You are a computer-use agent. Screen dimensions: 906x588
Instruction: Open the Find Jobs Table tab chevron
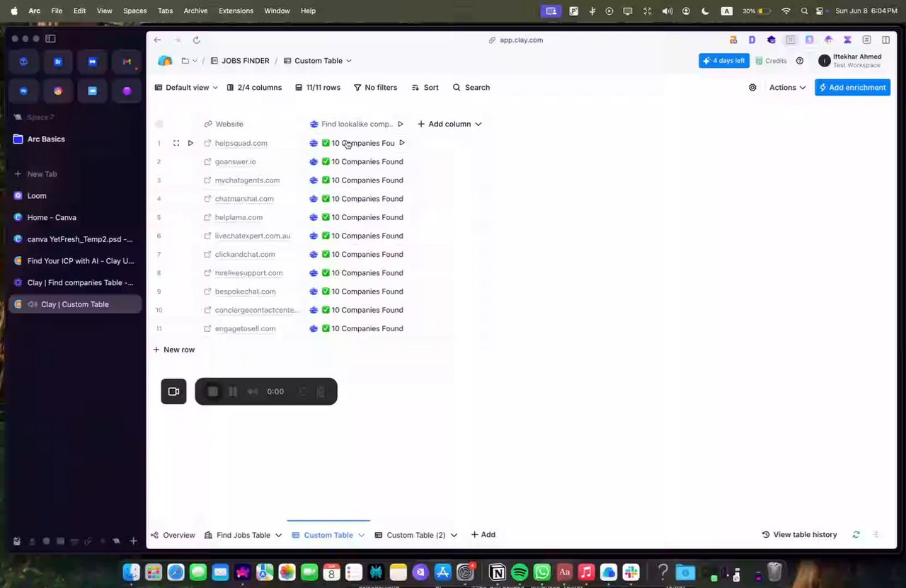(278, 536)
